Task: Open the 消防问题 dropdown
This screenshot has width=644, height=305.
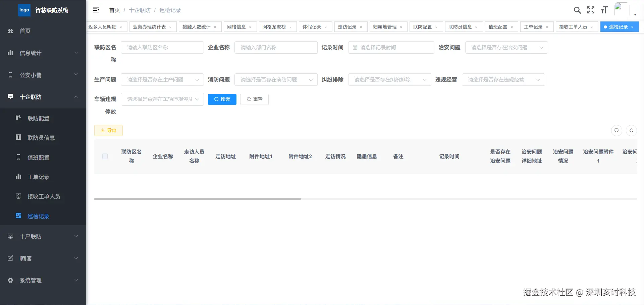Action: (276, 80)
